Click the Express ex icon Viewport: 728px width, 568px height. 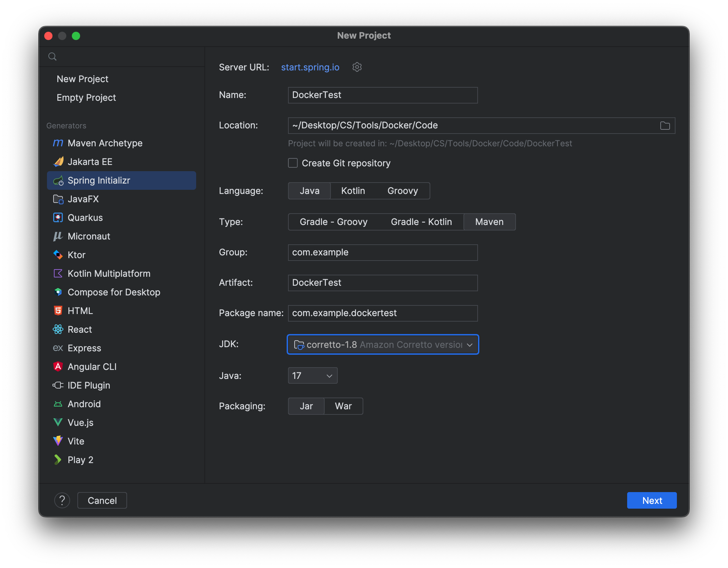(x=58, y=348)
